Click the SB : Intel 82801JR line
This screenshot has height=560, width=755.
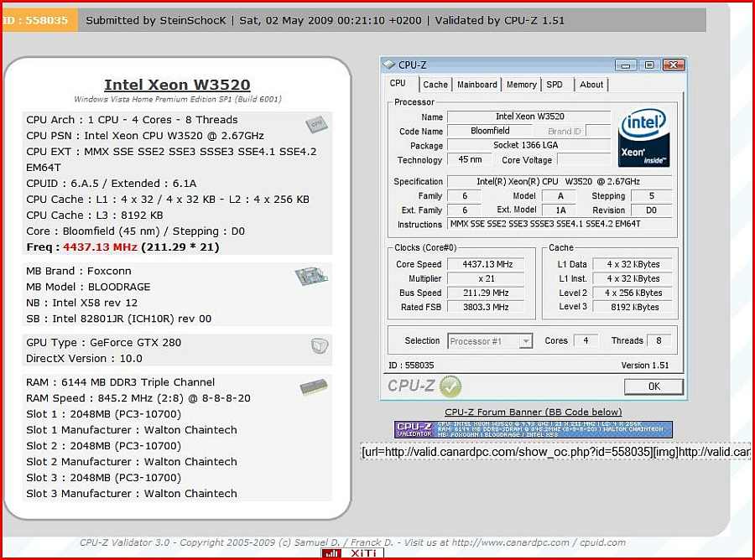click(x=118, y=319)
